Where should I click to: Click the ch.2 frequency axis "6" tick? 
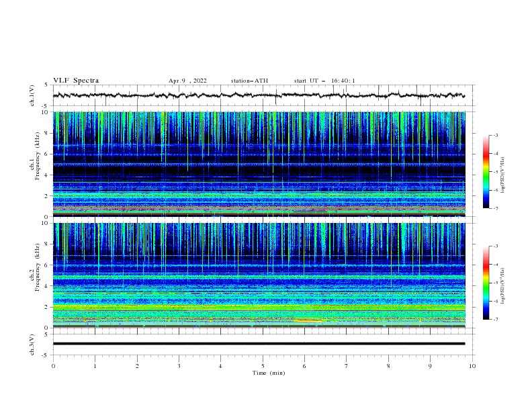(47, 265)
